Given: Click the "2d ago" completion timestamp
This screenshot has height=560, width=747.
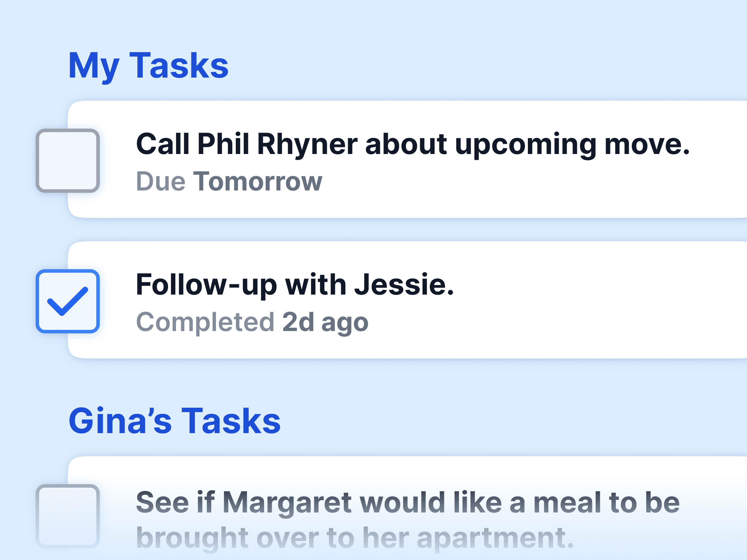Looking at the screenshot, I should 325,322.
